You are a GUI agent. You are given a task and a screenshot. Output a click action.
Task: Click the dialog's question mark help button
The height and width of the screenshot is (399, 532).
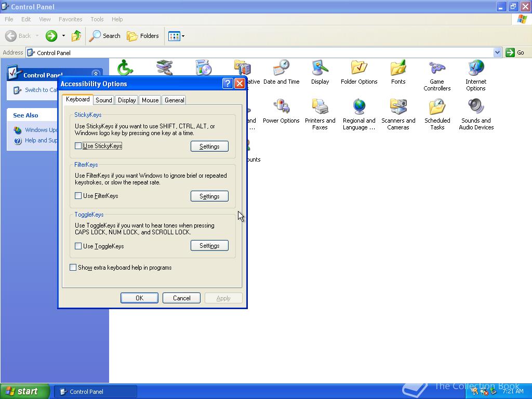pos(228,84)
